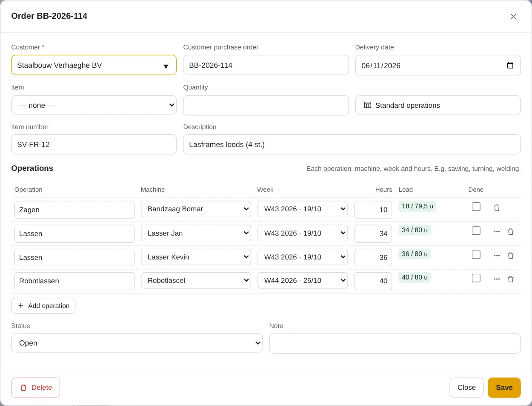Change the Status dropdown from Open

137,343
